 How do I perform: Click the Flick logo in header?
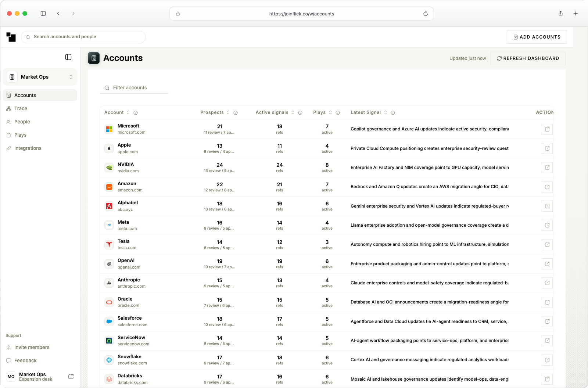pyautogui.click(x=11, y=37)
